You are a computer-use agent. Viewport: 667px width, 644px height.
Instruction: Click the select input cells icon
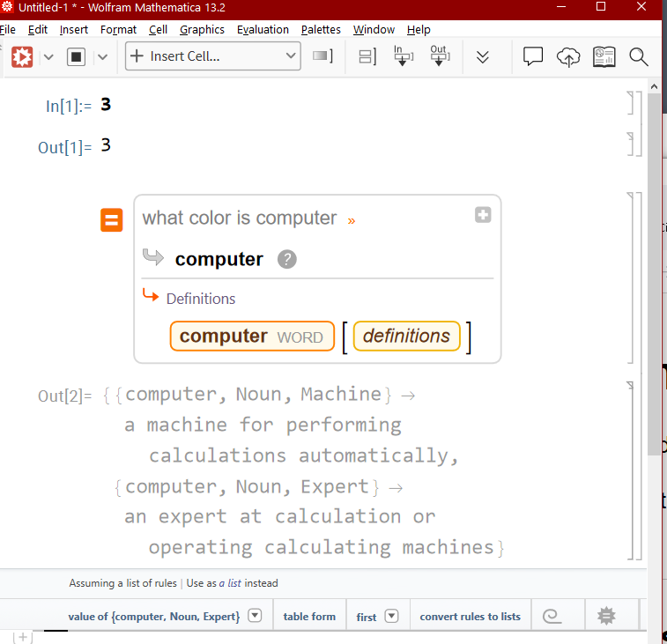pos(403,56)
